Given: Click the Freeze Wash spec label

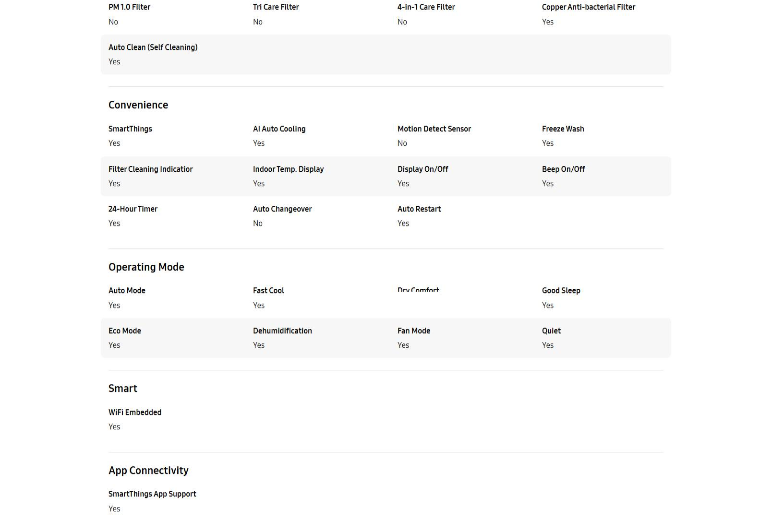Looking at the screenshot, I should point(563,129).
